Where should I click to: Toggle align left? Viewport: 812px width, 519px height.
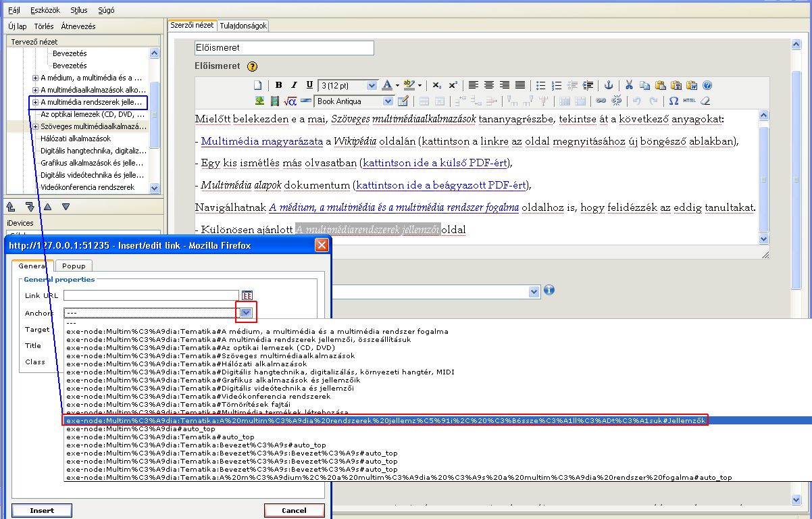point(474,86)
